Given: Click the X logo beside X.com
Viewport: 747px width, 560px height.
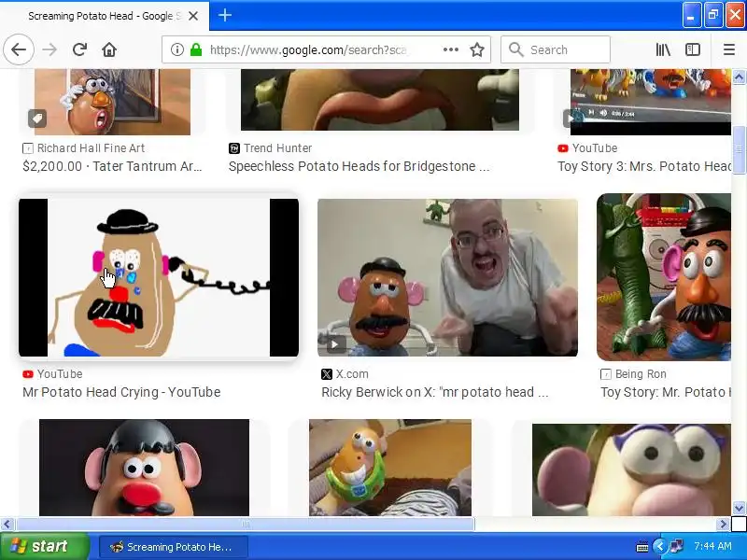Looking at the screenshot, I should [326, 374].
